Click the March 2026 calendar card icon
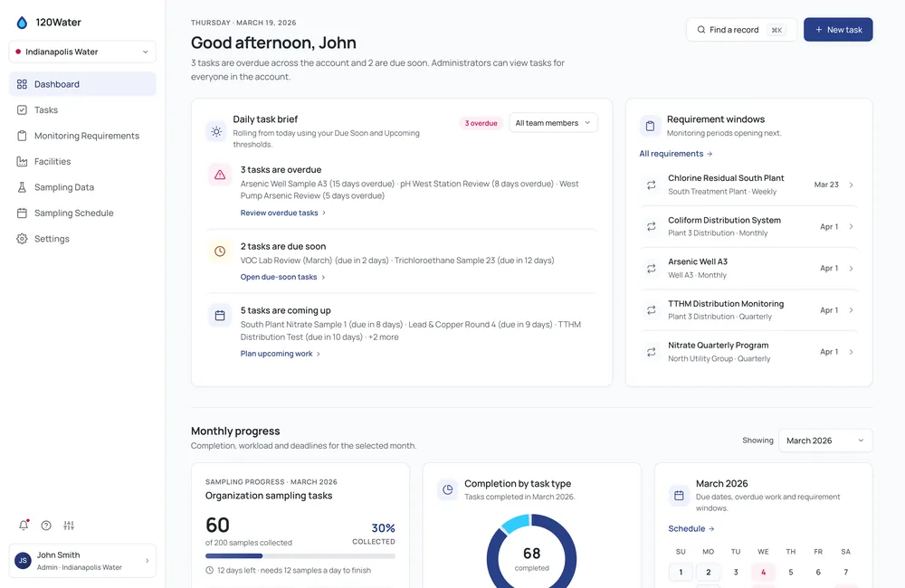 [679, 495]
